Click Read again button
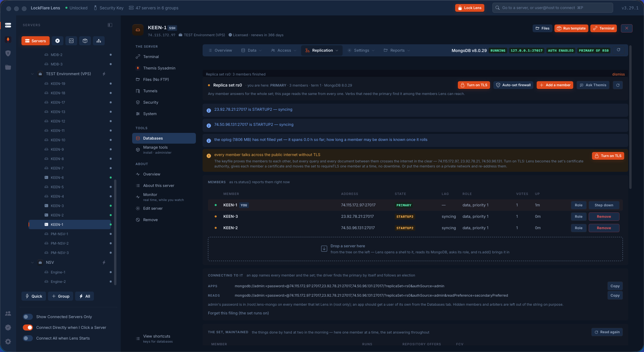Image resolution: width=644 pixels, height=352 pixels. point(607,332)
